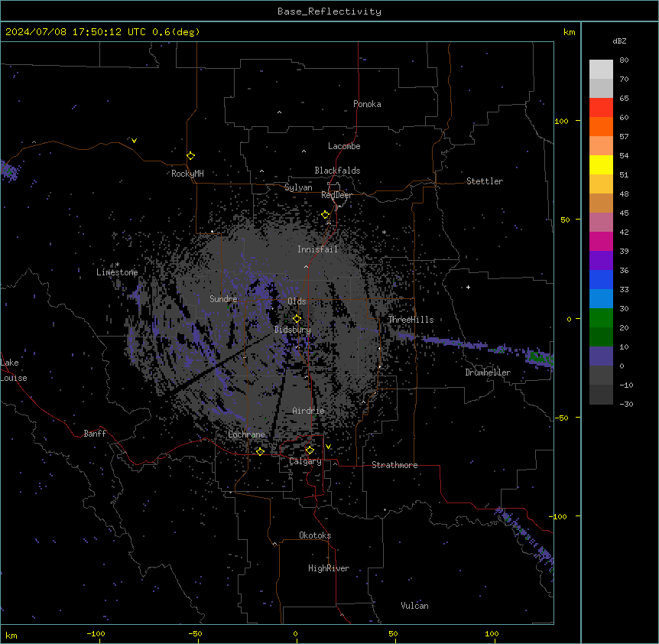
Task: Click the Airdrie city label
Action: [x=309, y=411]
